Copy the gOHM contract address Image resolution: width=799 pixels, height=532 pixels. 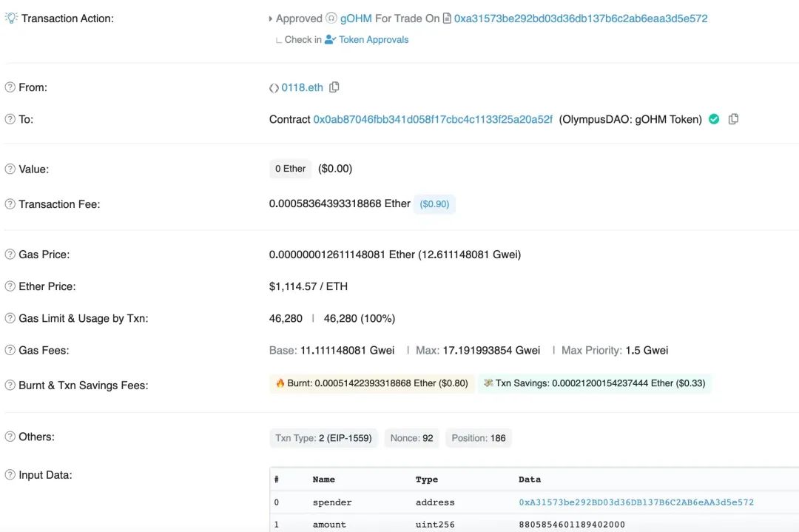pyautogui.click(x=733, y=118)
